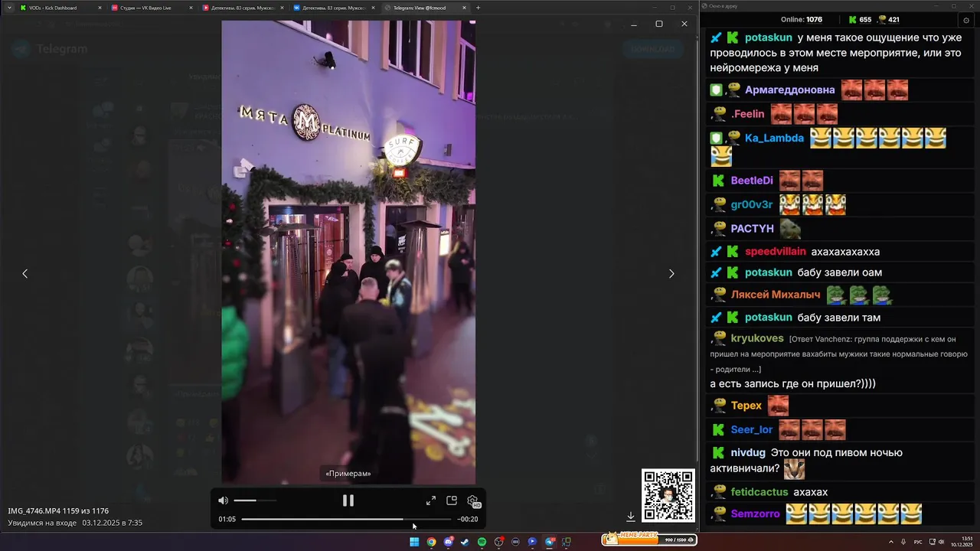Viewport: 980px width, 551px height.
Task: Open Spotify from the taskbar
Action: (482, 542)
